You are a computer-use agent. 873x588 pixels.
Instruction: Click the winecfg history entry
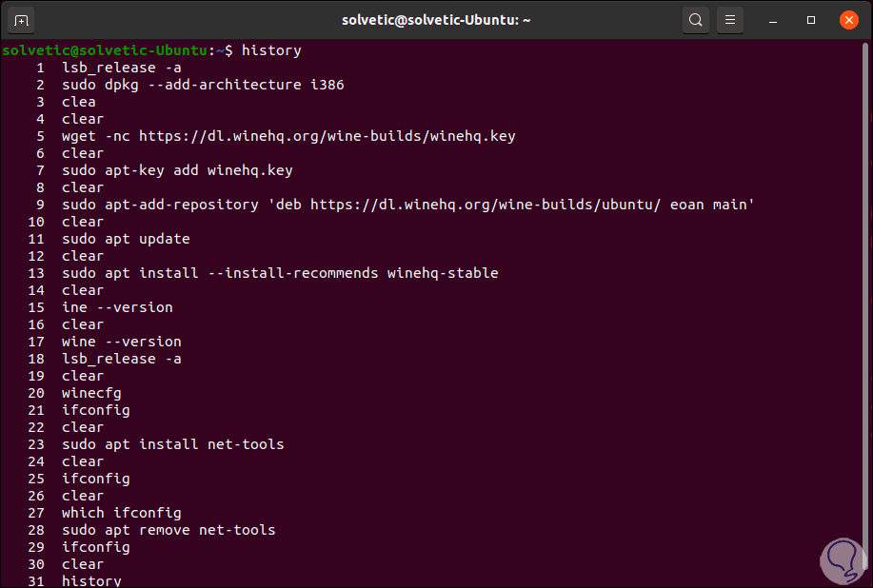point(91,393)
